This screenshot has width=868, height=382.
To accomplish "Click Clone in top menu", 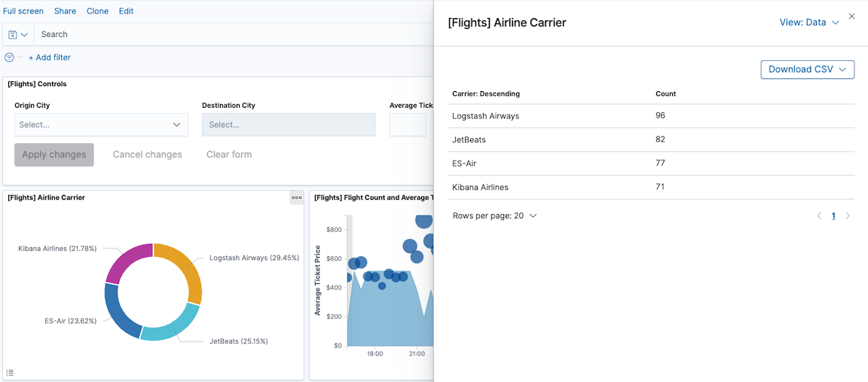I will click(97, 11).
